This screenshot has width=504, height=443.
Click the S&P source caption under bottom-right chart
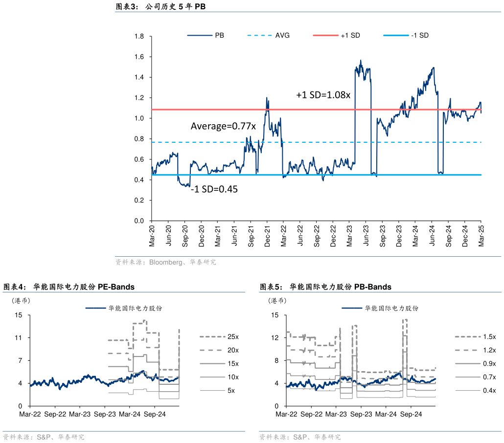click(x=299, y=437)
